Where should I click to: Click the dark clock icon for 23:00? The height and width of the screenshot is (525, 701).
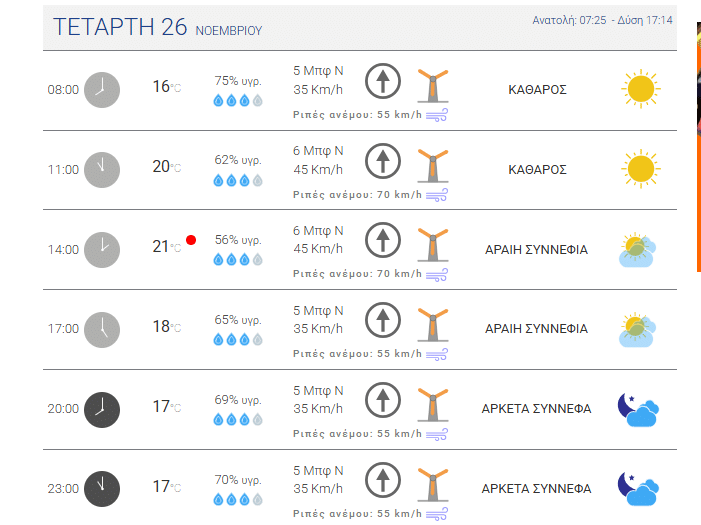click(101, 488)
